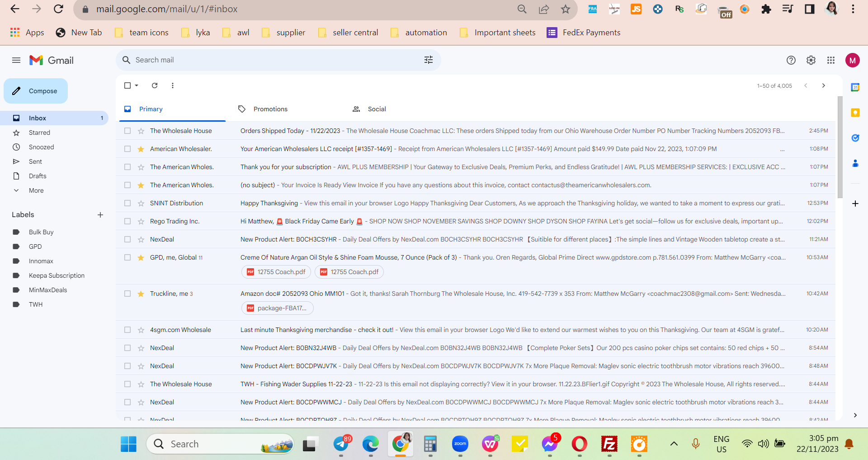This screenshot has width=868, height=460.
Task: Unstar the American Wholesaler receipt email
Action: [x=141, y=149]
